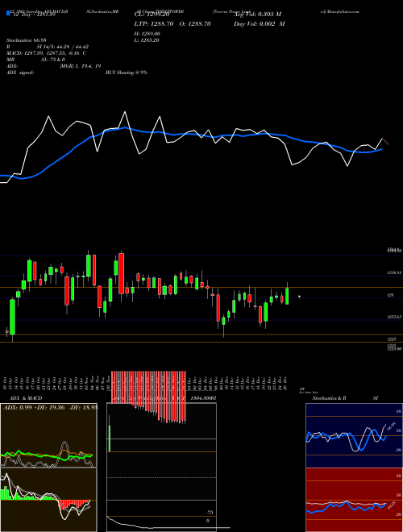
Task: Click the '1394.30981' value above the volume panel
Action: [x=204, y=398]
